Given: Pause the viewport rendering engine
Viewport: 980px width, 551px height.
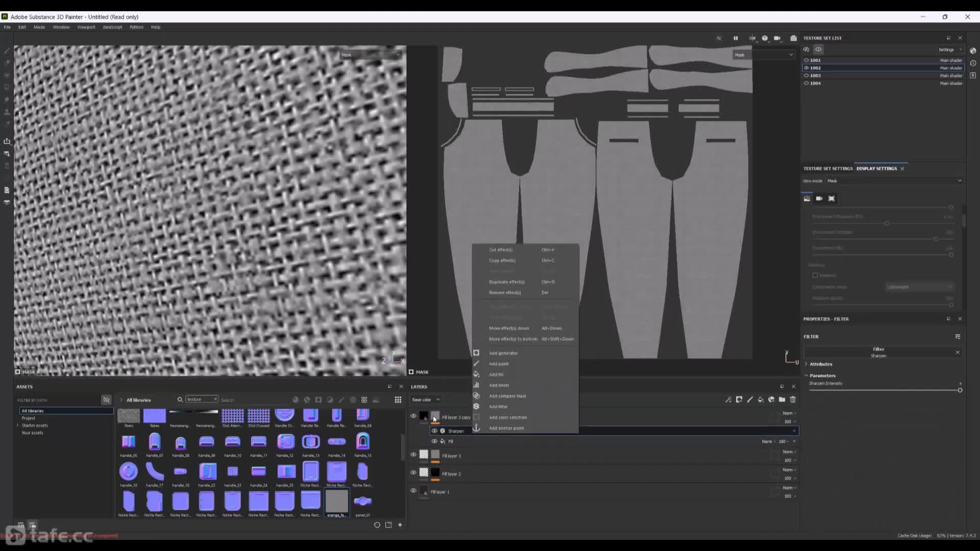Looking at the screenshot, I should (x=736, y=38).
